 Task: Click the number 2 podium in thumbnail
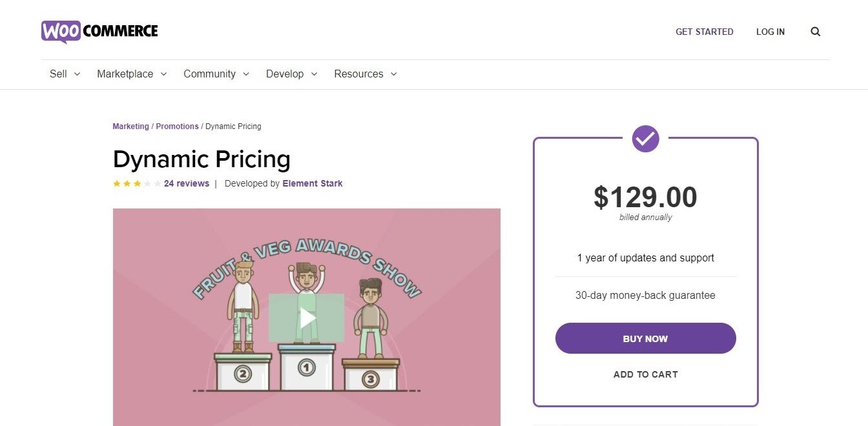(242, 372)
